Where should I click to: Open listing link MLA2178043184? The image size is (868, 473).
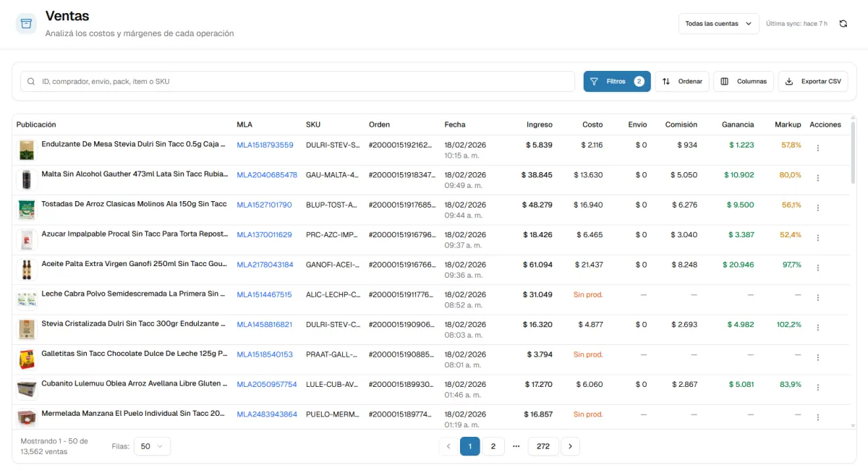pyautogui.click(x=265, y=265)
